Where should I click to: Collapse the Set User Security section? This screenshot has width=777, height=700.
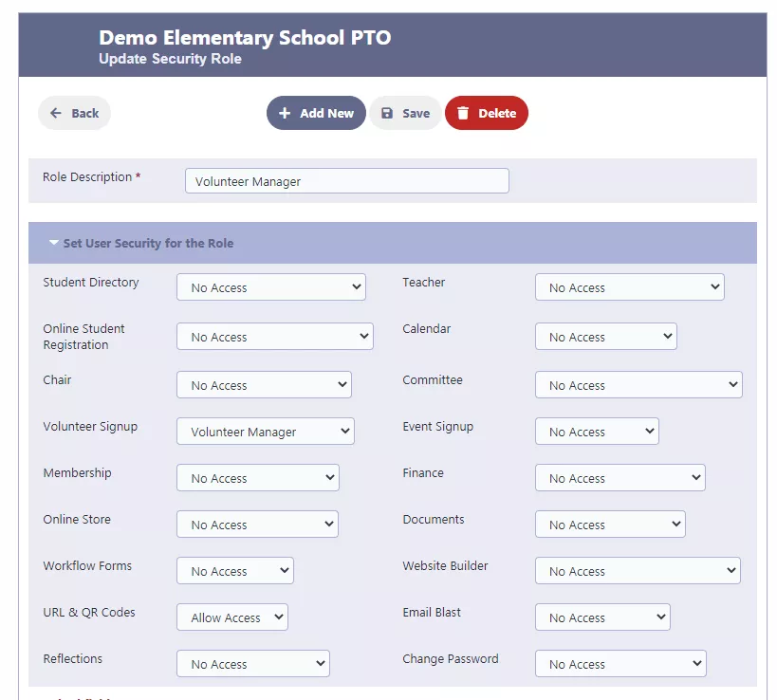53,243
